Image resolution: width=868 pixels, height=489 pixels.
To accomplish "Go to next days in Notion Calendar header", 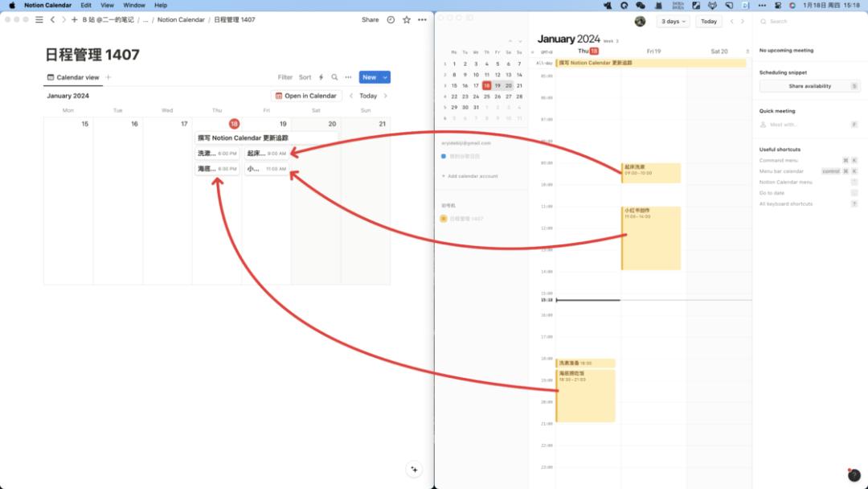I will (x=743, y=22).
